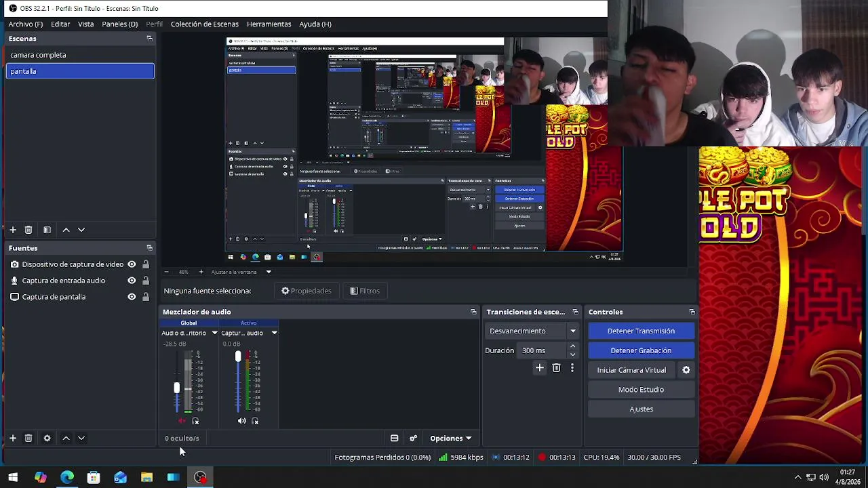This screenshot has width=868, height=488.
Task: Open scene filters icon in the Escenas toolbar
Action: pos(47,230)
